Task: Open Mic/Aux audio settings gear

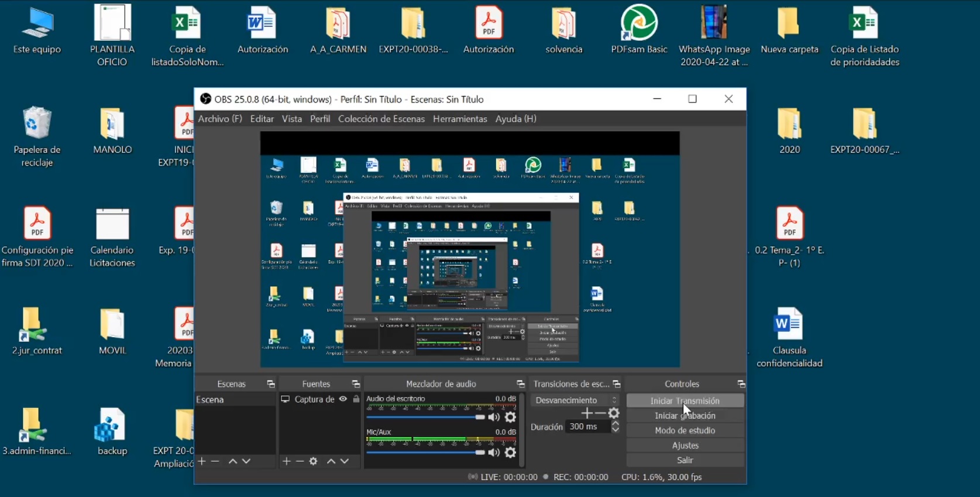Action: 510,453
